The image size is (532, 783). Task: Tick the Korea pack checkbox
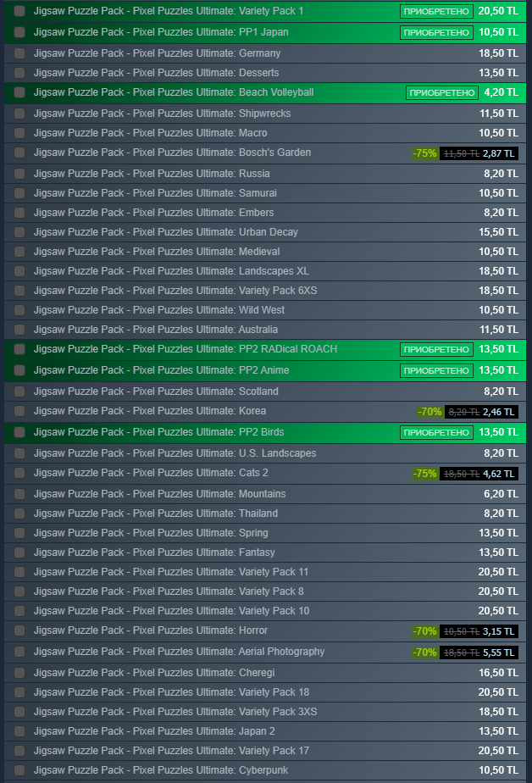pos(19,410)
